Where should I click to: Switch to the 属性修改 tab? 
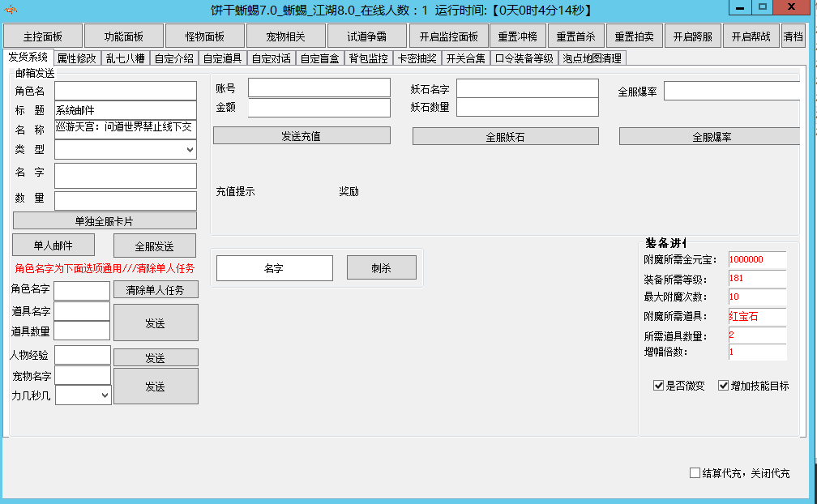tap(76, 58)
